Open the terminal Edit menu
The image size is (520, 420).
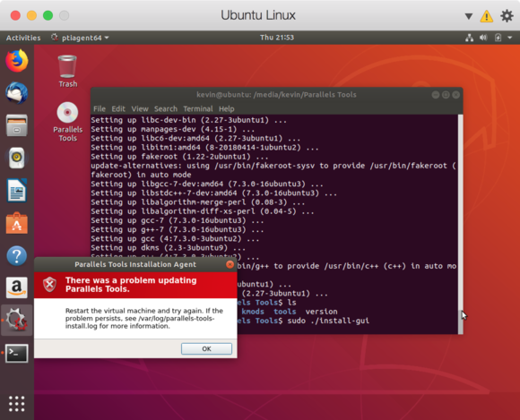(x=118, y=108)
